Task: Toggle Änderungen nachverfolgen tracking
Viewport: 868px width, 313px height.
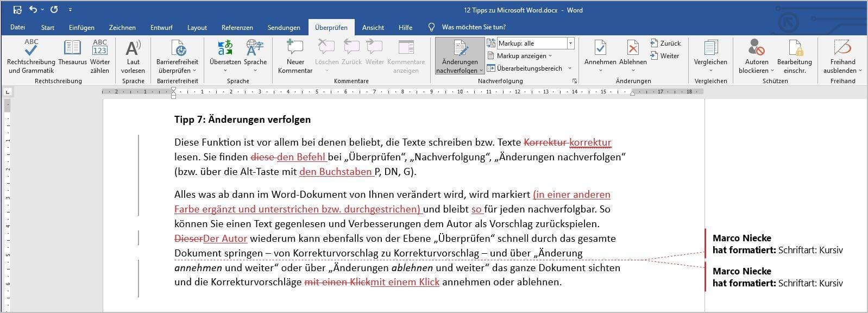Action: [x=460, y=49]
